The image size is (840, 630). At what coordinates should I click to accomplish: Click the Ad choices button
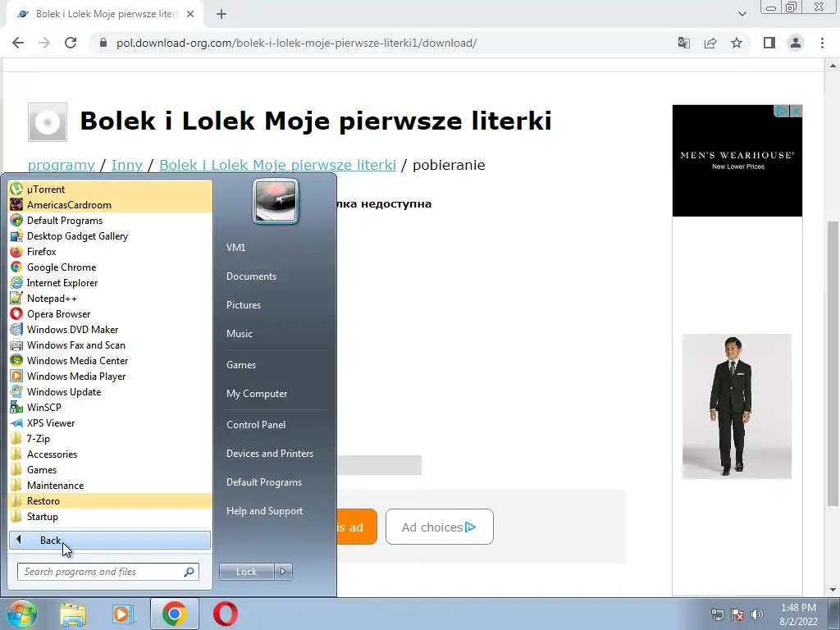440,527
